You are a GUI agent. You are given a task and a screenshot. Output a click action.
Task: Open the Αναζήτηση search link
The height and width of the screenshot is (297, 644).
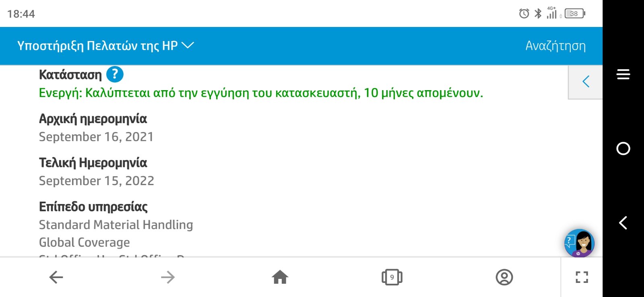pos(555,46)
